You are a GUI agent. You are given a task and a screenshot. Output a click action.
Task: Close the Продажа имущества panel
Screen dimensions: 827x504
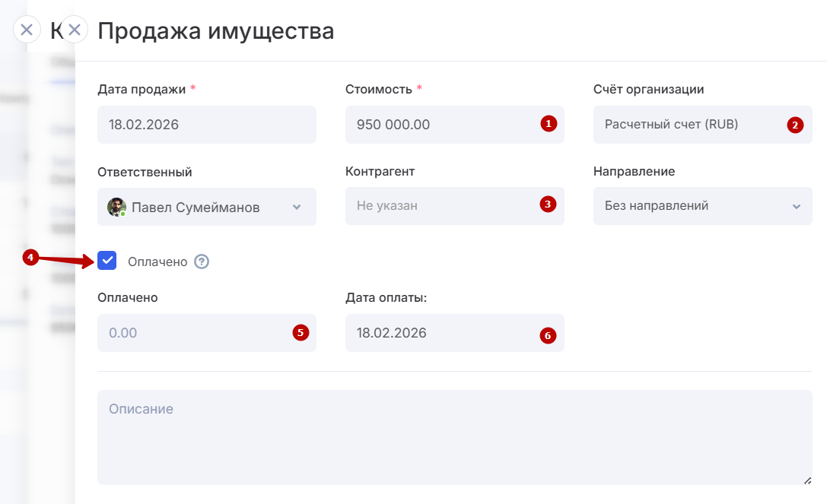(75, 30)
